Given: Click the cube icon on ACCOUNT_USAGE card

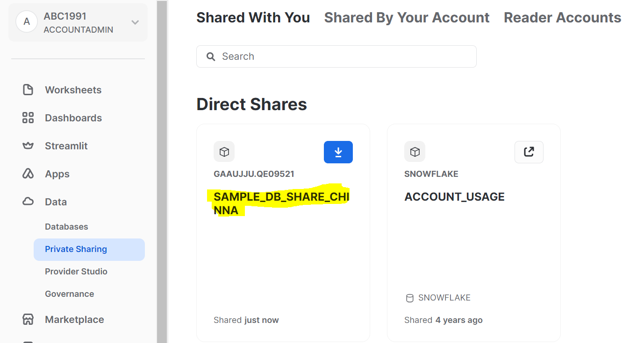Looking at the screenshot, I should pyautogui.click(x=415, y=152).
